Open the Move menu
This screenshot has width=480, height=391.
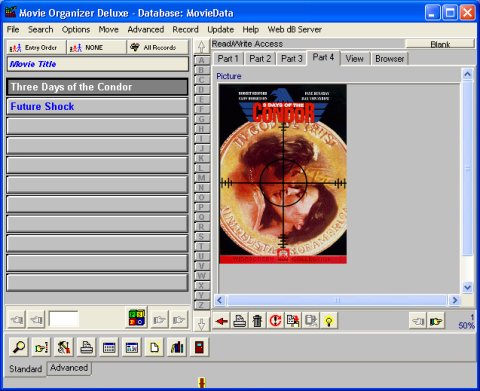pyautogui.click(x=108, y=29)
